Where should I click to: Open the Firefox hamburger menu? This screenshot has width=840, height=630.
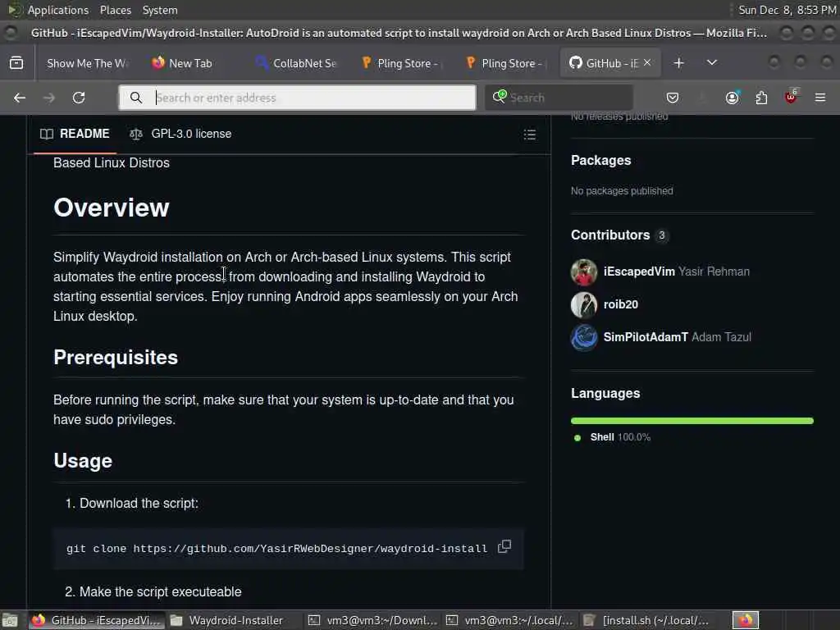(819, 98)
